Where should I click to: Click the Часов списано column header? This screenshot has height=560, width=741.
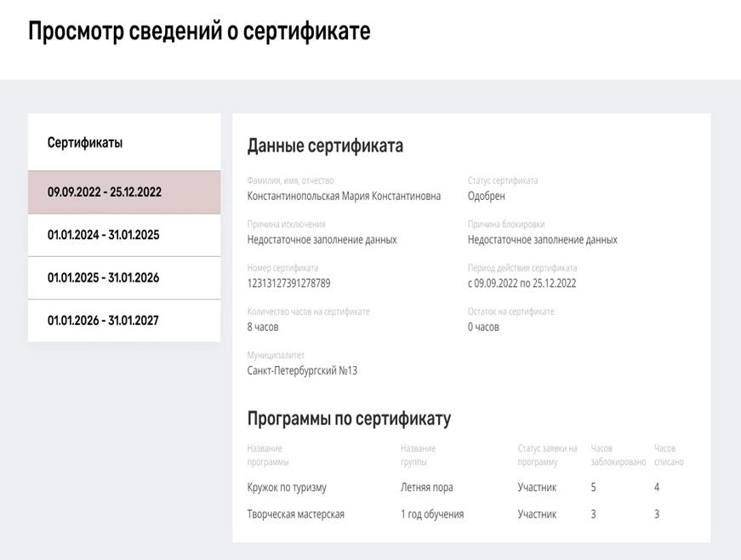click(x=669, y=455)
